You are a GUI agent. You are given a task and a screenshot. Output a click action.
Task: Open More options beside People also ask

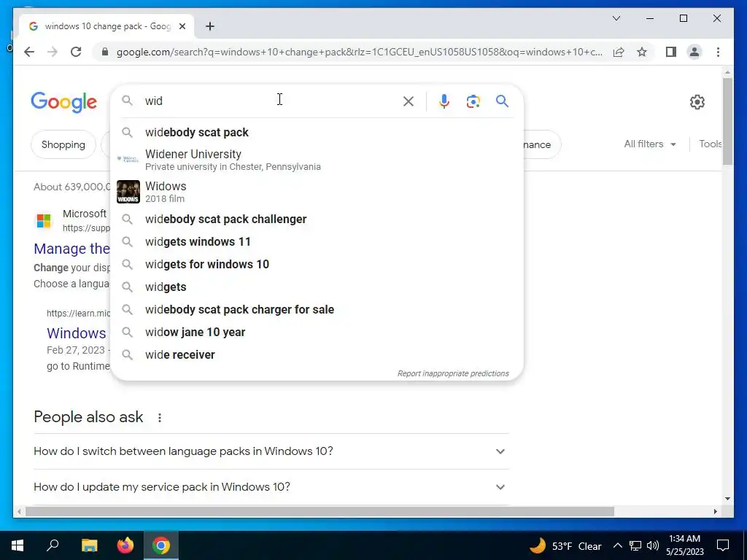(x=160, y=418)
